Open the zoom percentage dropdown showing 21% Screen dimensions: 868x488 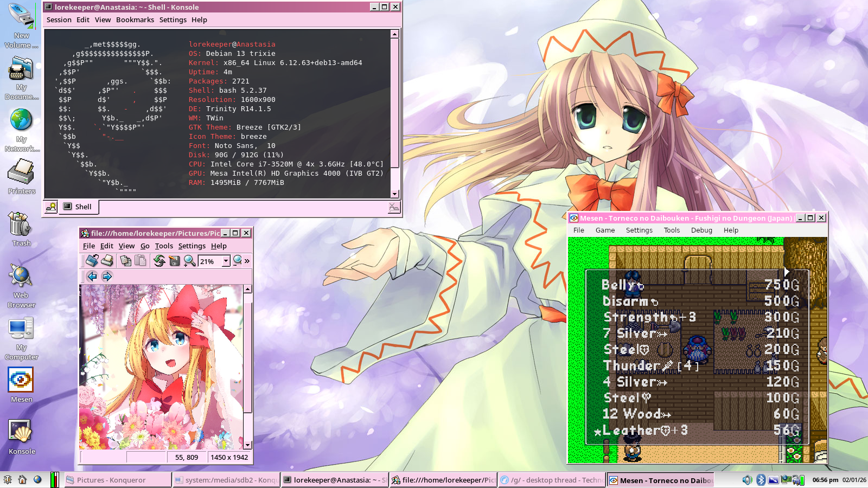point(226,261)
